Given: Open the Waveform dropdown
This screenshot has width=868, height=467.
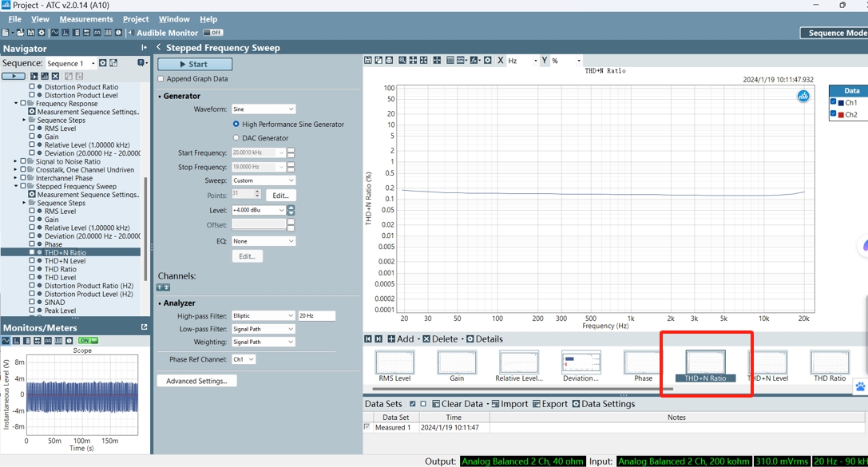Looking at the screenshot, I should [x=264, y=109].
